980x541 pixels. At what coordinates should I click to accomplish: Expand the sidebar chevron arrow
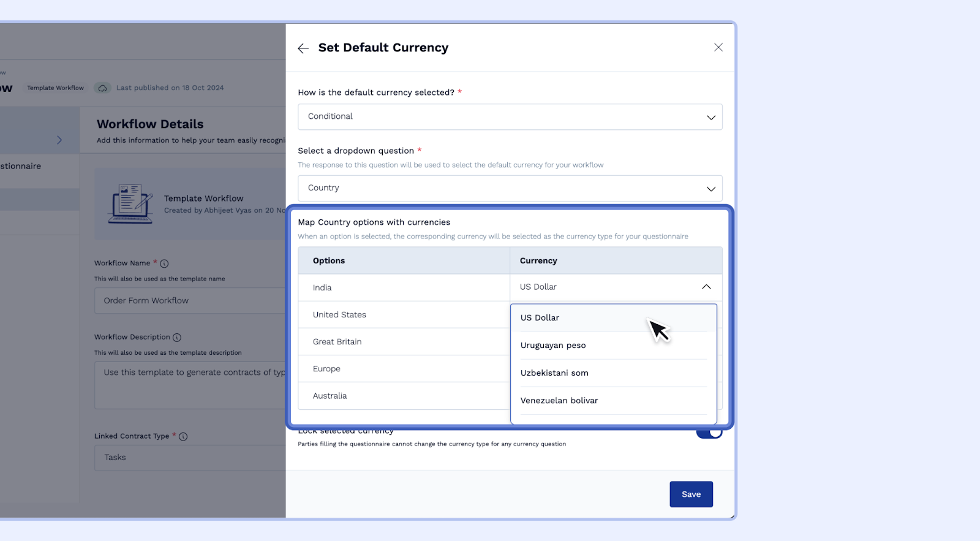coord(59,140)
